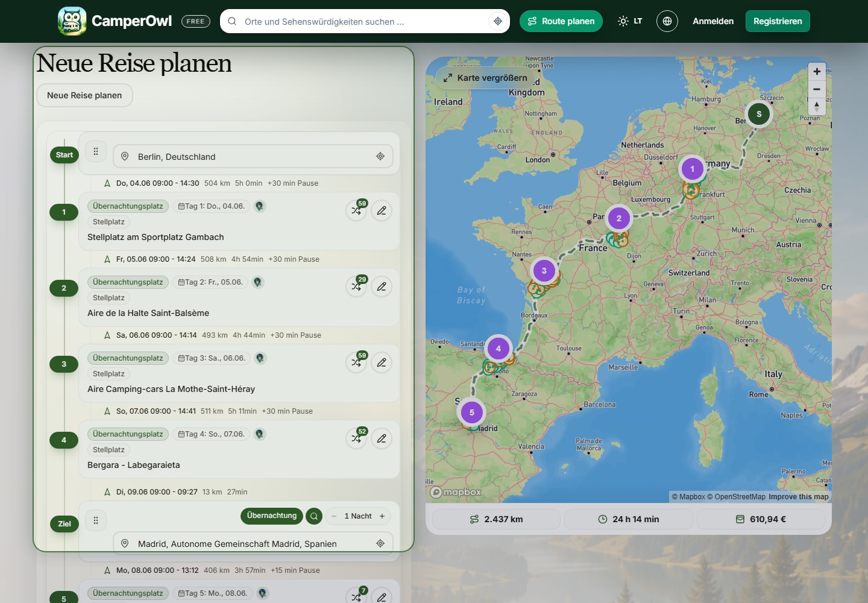868x603 pixels.
Task: Open Improve this map link
Action: [x=799, y=497]
